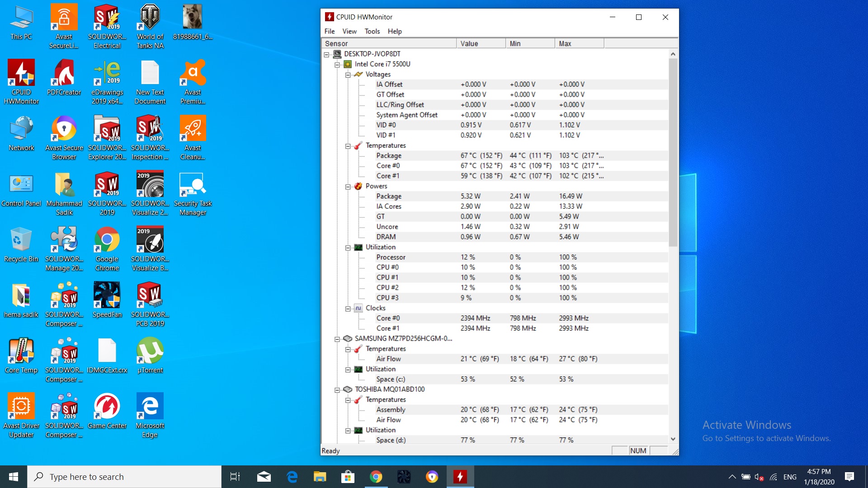Image resolution: width=868 pixels, height=488 pixels.
Task: Click the taskbar search box
Action: pos(124,477)
